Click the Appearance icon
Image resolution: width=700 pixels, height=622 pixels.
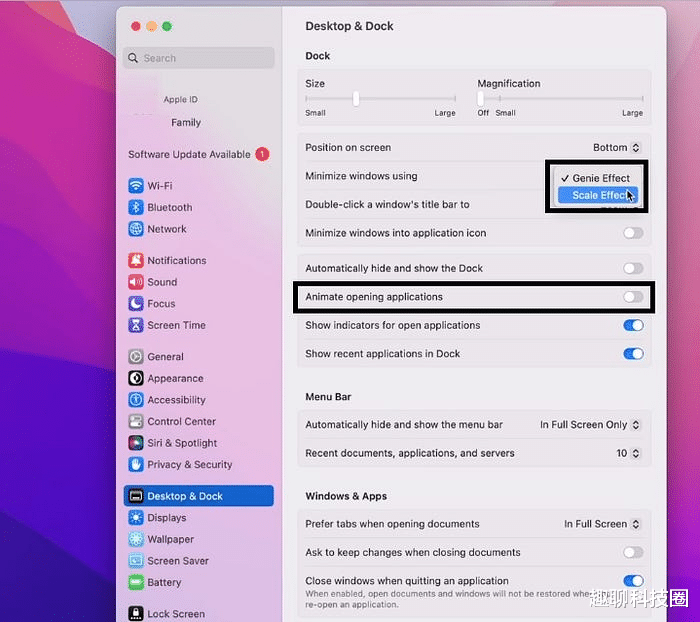136,378
